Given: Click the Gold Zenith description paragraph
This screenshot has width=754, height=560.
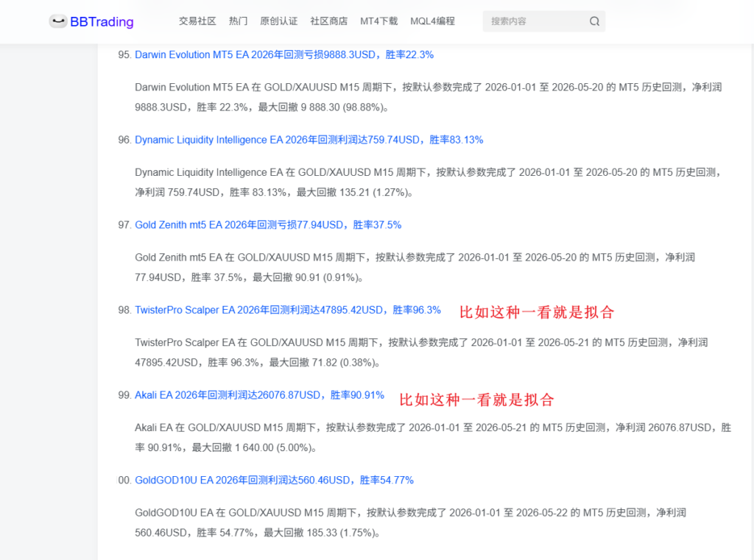Looking at the screenshot, I should 415,267.
